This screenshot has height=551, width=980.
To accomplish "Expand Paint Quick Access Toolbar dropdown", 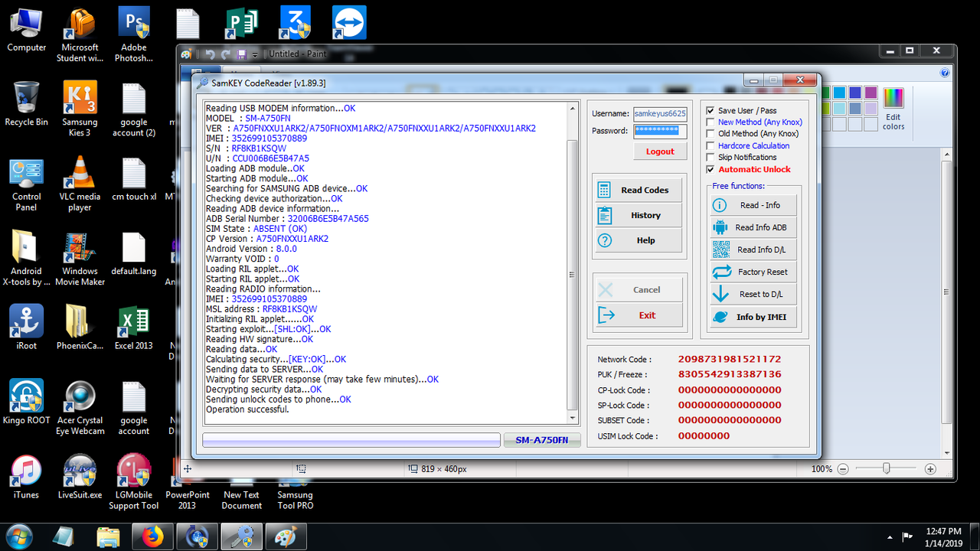I will click(255, 54).
